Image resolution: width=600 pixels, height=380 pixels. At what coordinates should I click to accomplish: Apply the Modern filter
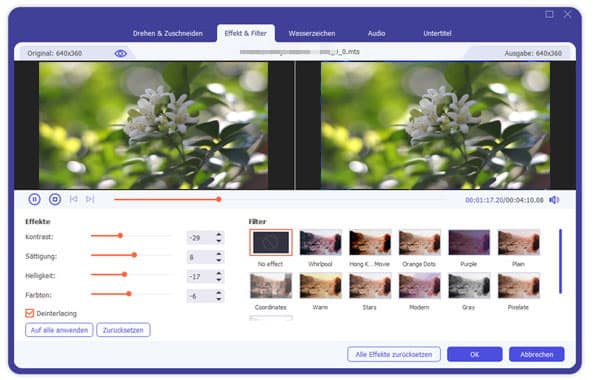click(419, 285)
